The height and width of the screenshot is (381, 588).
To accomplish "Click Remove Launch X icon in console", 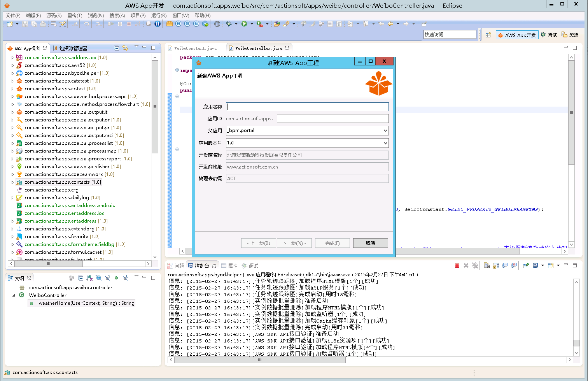I will pyautogui.click(x=466, y=266).
